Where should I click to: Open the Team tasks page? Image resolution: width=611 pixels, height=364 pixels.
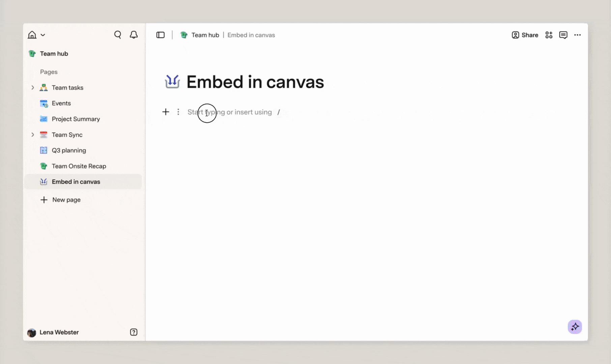click(x=67, y=88)
